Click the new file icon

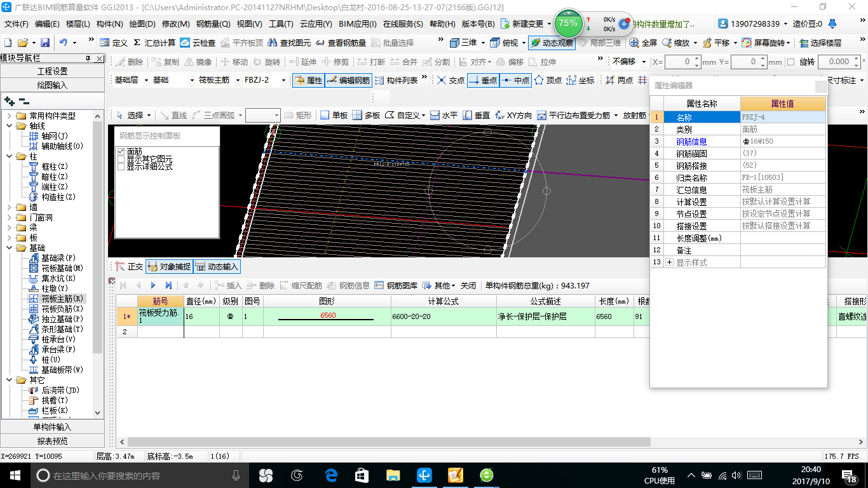(x=8, y=43)
